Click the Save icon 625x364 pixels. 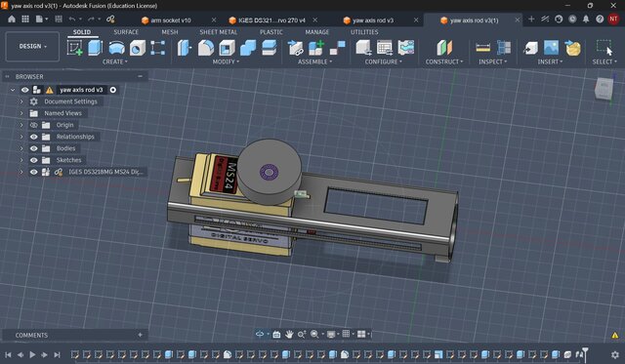59,20
